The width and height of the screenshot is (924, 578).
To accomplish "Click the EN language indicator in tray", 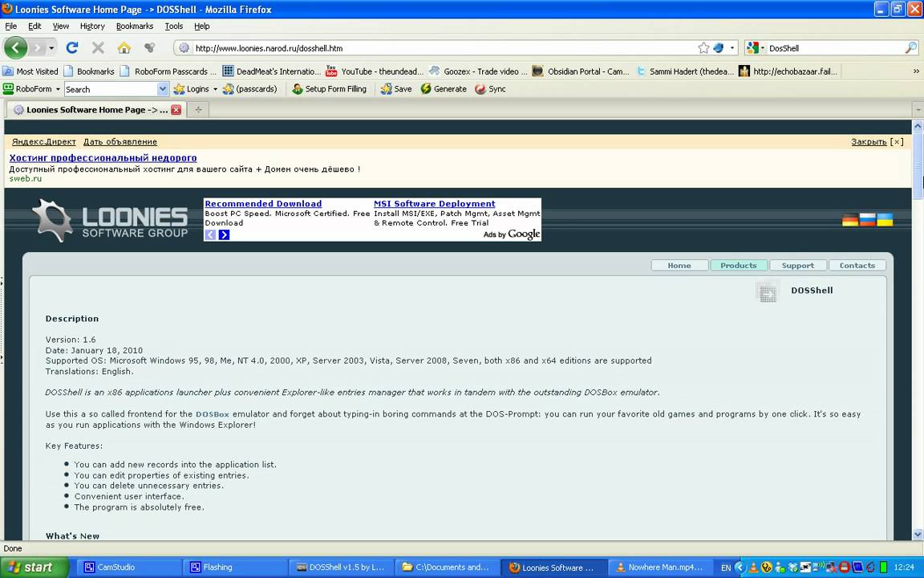I will pyautogui.click(x=726, y=568).
